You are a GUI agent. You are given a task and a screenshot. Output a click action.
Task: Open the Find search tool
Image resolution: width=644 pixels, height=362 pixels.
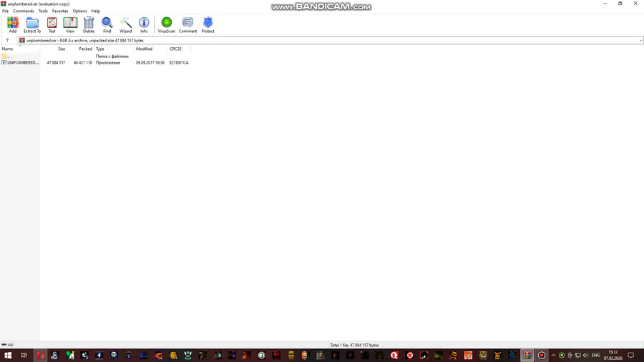click(107, 24)
